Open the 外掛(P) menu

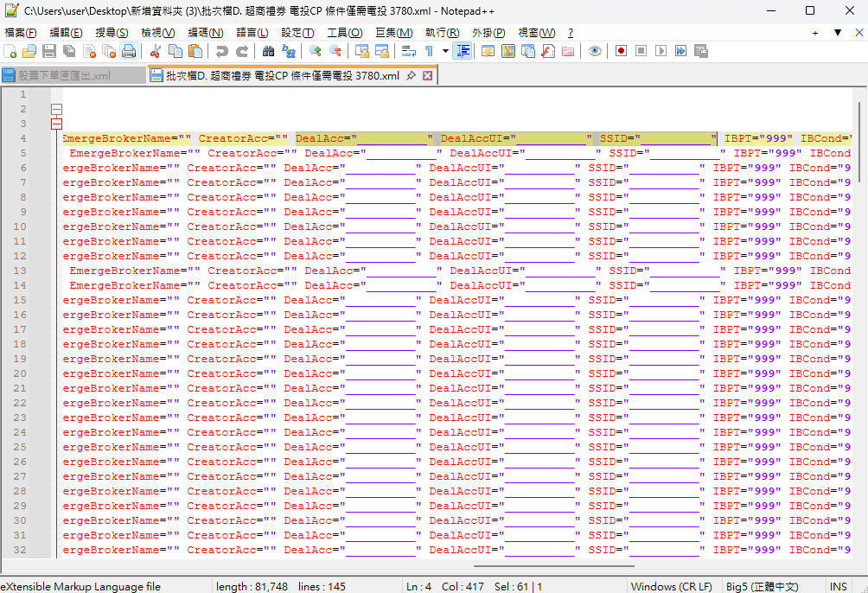(488, 33)
